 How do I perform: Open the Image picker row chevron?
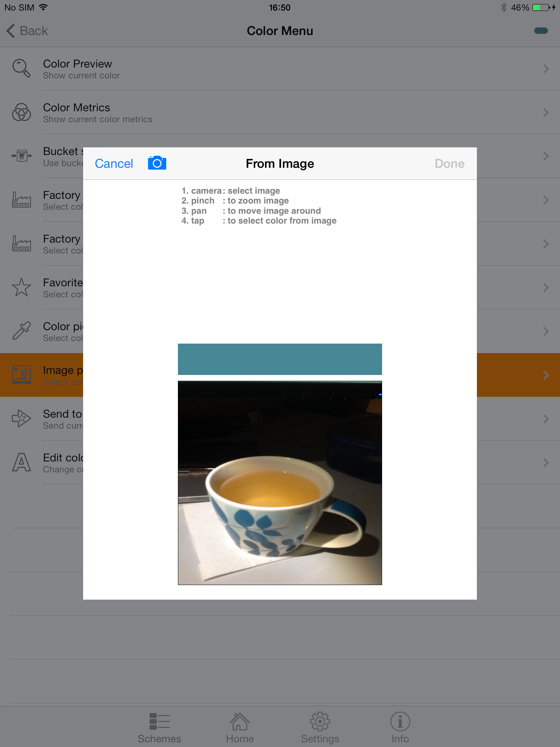[x=545, y=375]
